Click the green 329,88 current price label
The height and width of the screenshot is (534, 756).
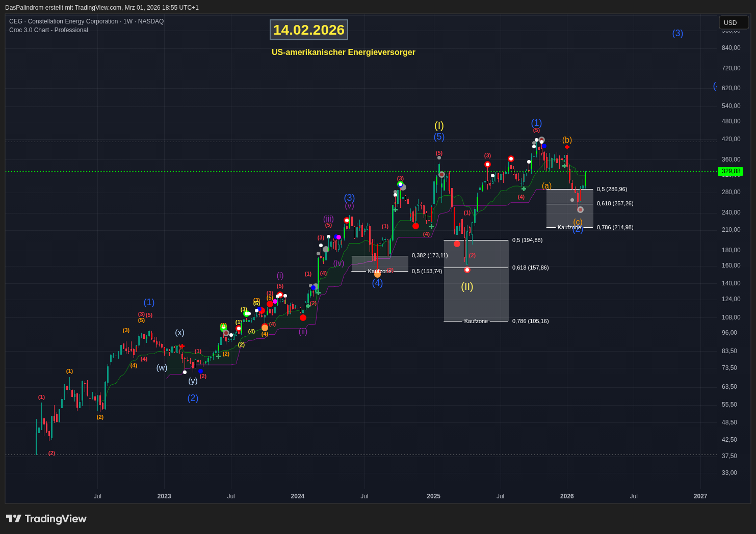click(731, 172)
